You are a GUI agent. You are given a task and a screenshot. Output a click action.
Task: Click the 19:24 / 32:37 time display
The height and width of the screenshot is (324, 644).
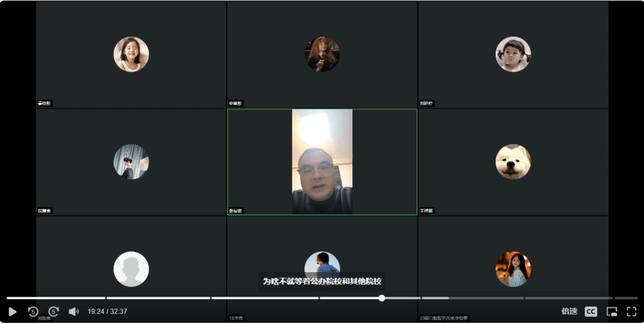point(107,311)
